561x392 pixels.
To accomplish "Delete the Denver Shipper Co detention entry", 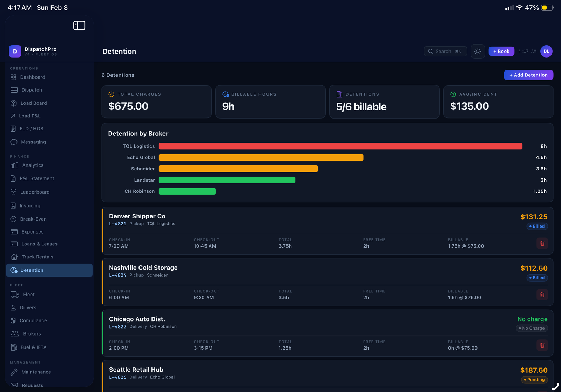I will (x=542, y=243).
